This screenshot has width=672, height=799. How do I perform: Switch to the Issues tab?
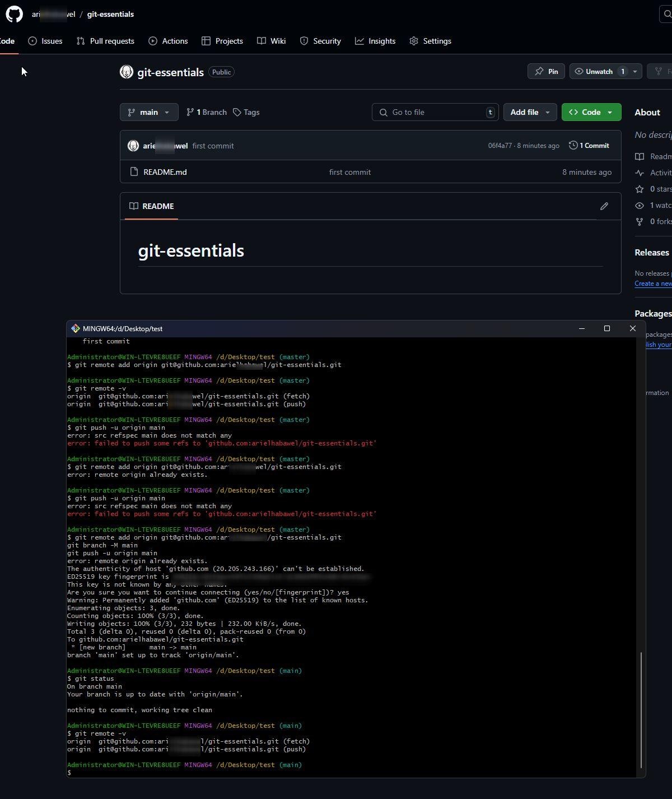[45, 41]
